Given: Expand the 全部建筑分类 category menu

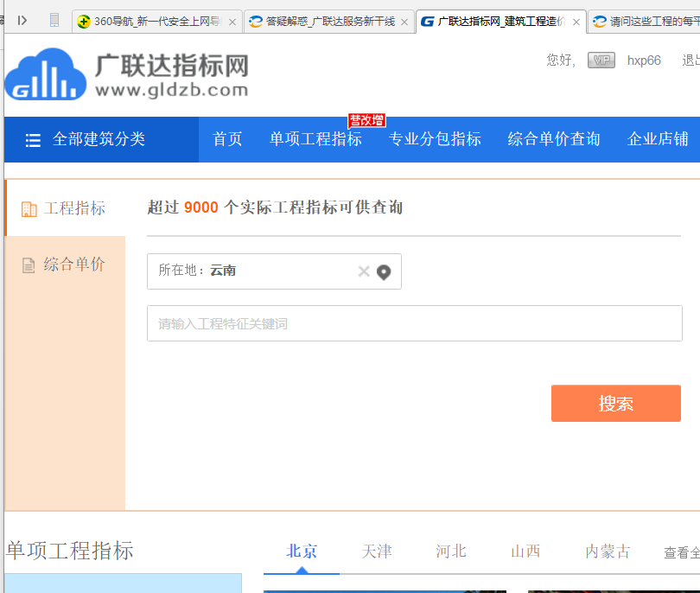Looking at the screenshot, I should [101, 139].
